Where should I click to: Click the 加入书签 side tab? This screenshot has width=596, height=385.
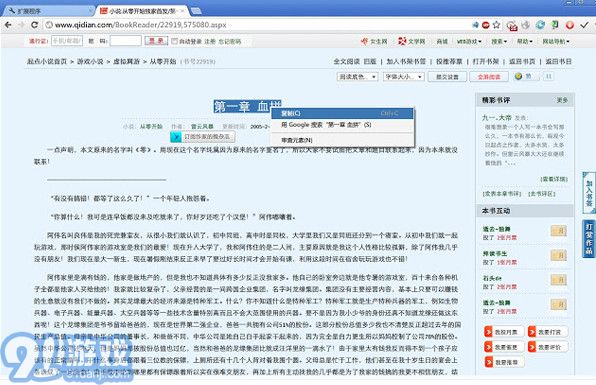(x=589, y=193)
